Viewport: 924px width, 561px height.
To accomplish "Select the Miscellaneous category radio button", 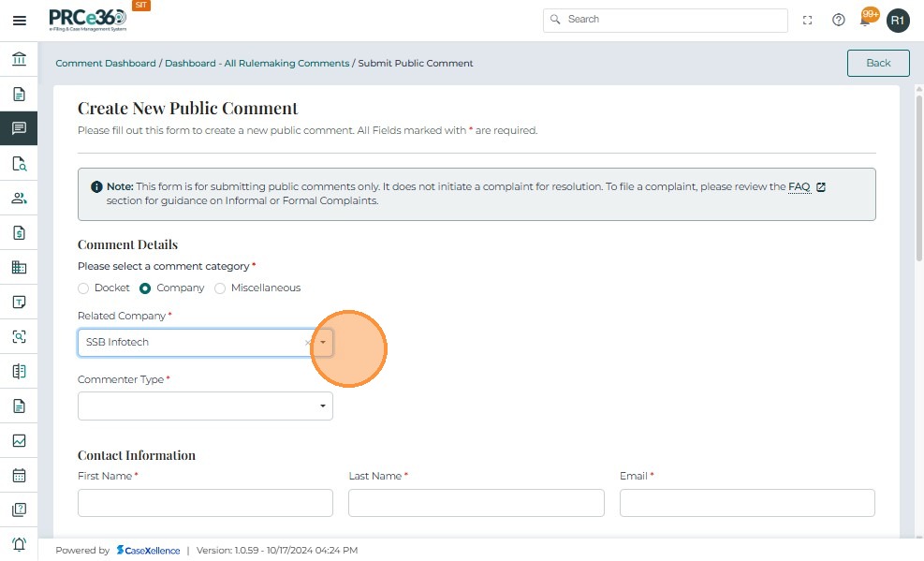I will 220,288.
